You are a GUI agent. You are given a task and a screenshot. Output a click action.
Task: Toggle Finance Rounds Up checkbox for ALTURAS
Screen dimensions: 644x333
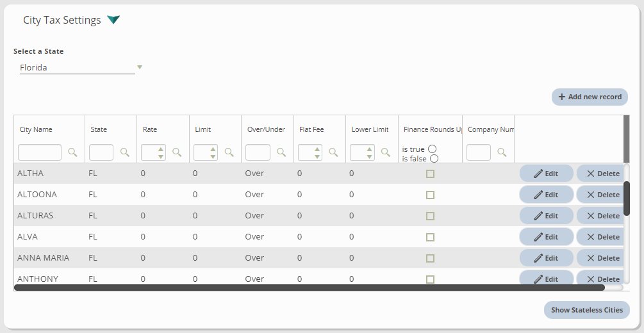coord(430,216)
